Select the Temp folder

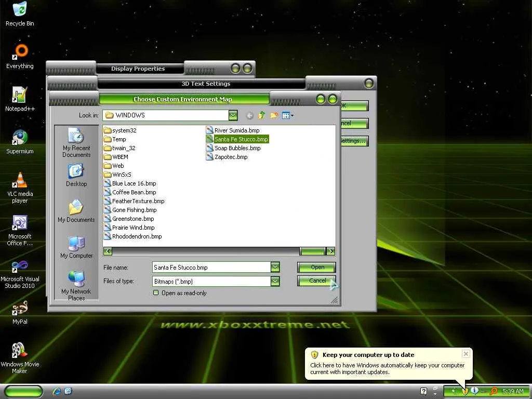coord(115,139)
